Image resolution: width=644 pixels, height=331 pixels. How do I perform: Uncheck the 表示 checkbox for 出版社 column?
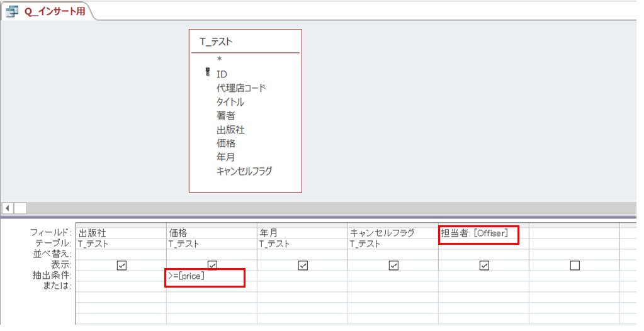click(121, 266)
